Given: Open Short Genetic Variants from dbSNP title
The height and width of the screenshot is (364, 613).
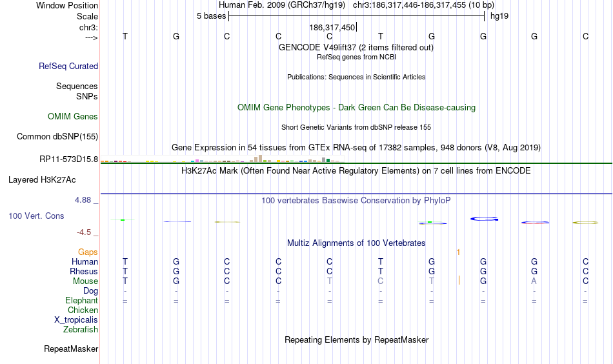Looking at the screenshot, I should (x=356, y=127).
